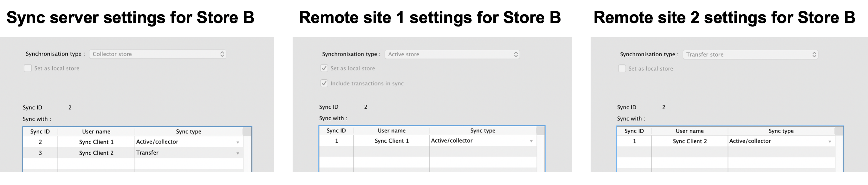Open Active store synchronisation type dropdown

pyautogui.click(x=452, y=54)
